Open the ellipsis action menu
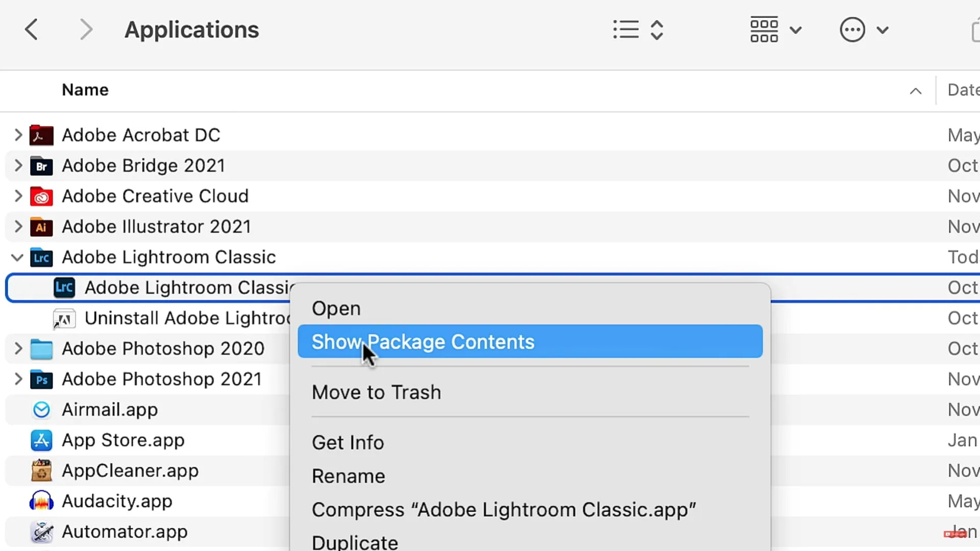Screen dimensions: 980x551 [864, 30]
